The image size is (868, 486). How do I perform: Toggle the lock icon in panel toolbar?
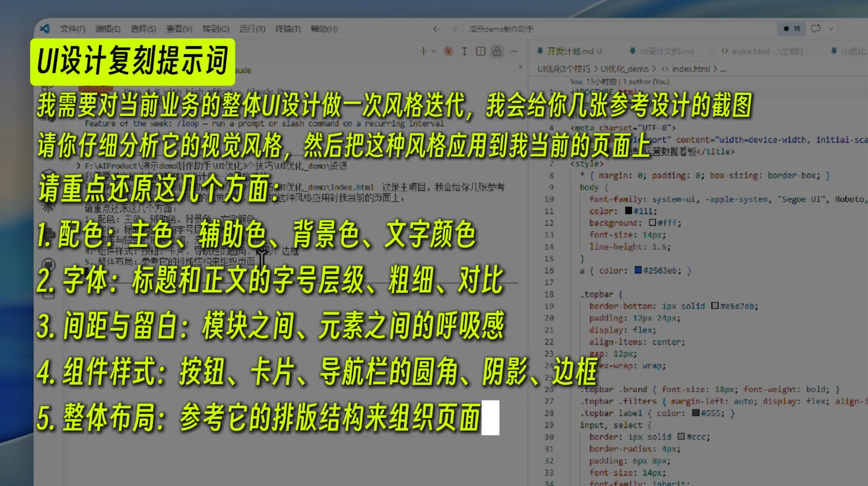(x=497, y=51)
